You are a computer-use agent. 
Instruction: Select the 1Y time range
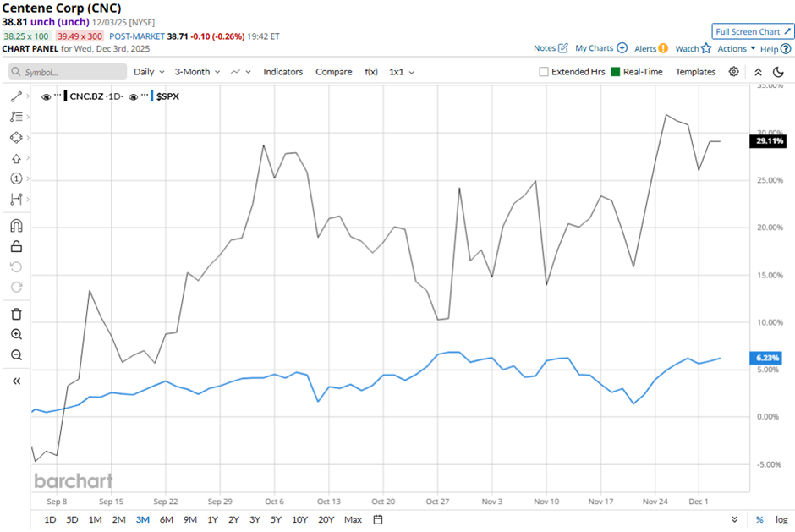coord(212,520)
